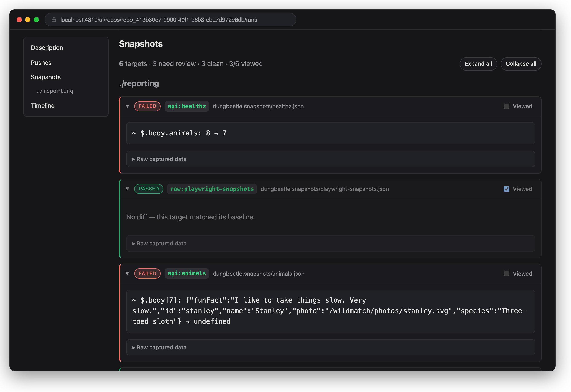Click the Expand all button
The height and width of the screenshot is (392, 571).
coord(478,64)
